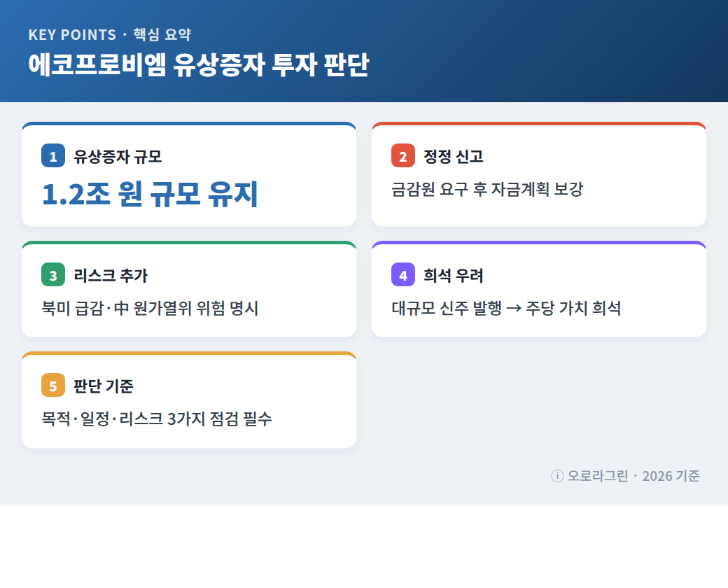Screen dimensions: 728x588
Task: Click the highlighted text 1.2조 원 규모 유지
Action: 150,194
